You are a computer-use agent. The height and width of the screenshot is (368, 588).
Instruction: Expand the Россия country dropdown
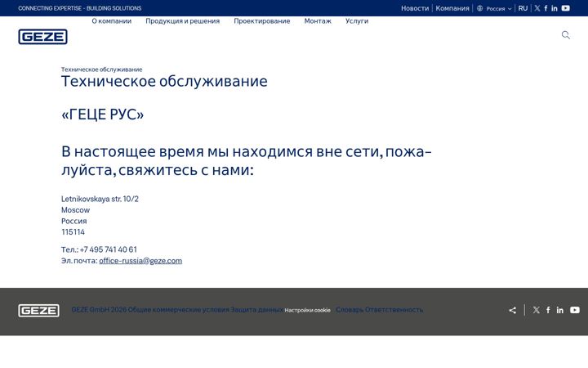499,8
